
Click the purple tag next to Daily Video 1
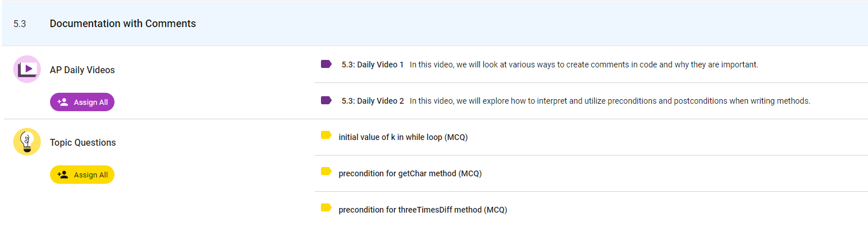tap(326, 64)
